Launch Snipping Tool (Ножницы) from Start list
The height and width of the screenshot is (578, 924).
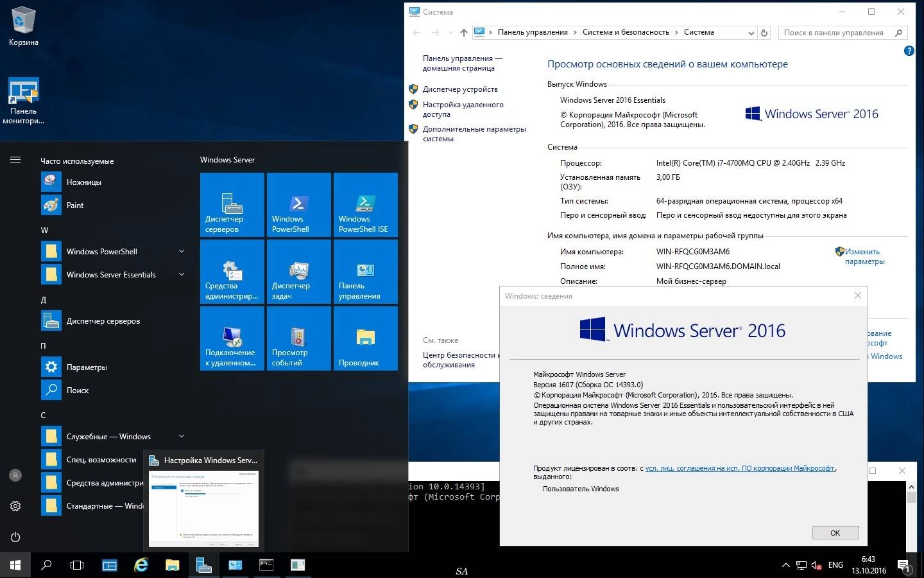coord(114,182)
